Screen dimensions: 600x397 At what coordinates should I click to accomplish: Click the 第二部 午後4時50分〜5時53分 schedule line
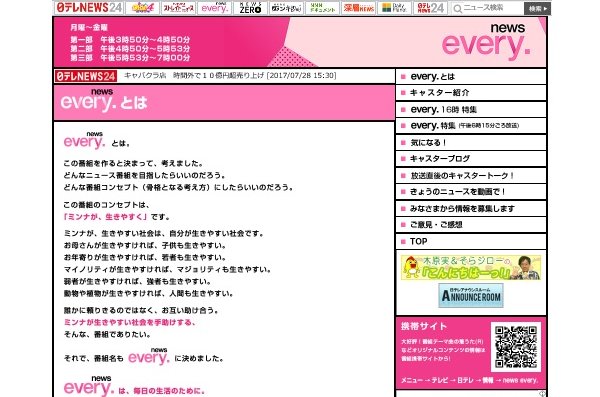point(130,49)
